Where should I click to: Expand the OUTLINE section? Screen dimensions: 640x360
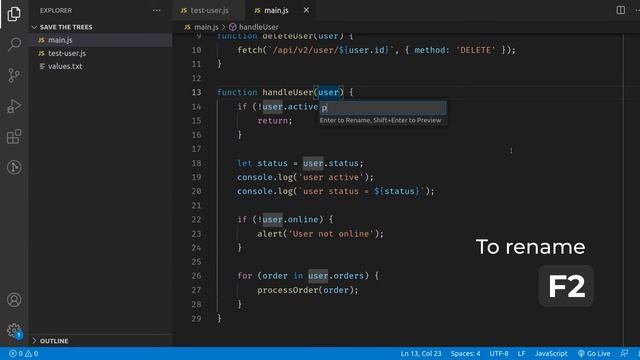click(x=50, y=341)
